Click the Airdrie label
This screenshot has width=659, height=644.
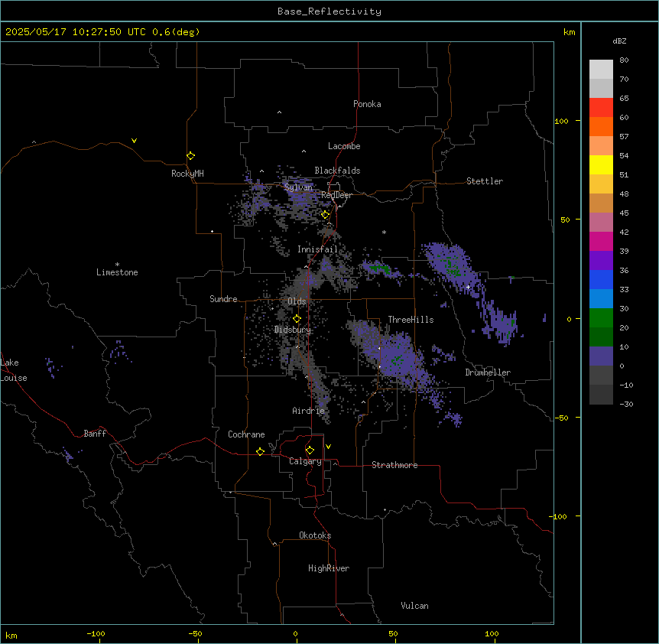pyautogui.click(x=308, y=411)
